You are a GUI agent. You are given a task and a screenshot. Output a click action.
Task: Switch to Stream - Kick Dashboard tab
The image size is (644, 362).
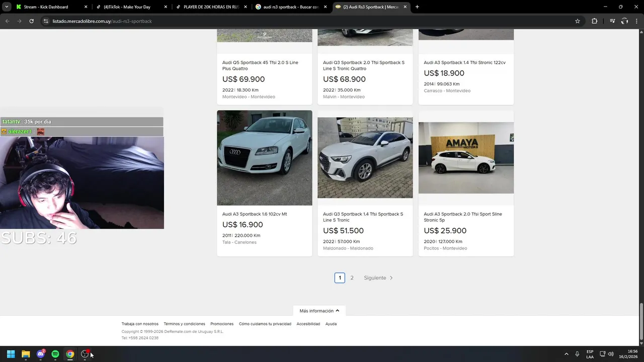50,7
